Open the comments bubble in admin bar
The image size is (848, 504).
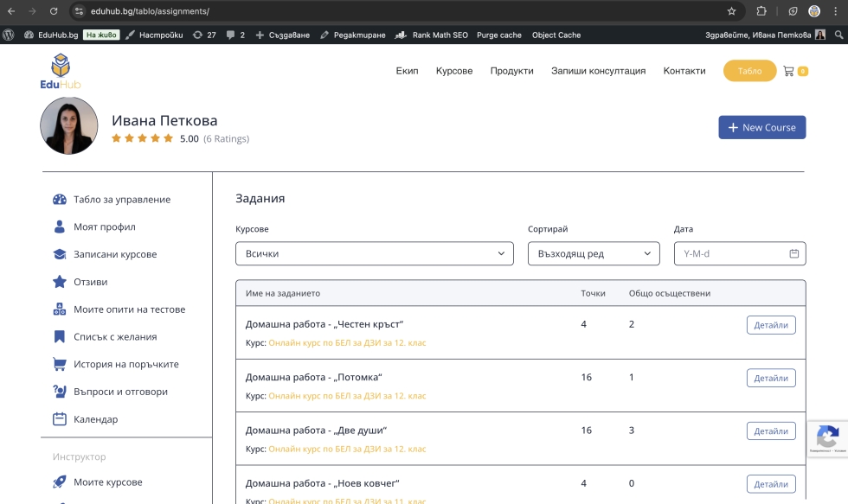tap(234, 35)
